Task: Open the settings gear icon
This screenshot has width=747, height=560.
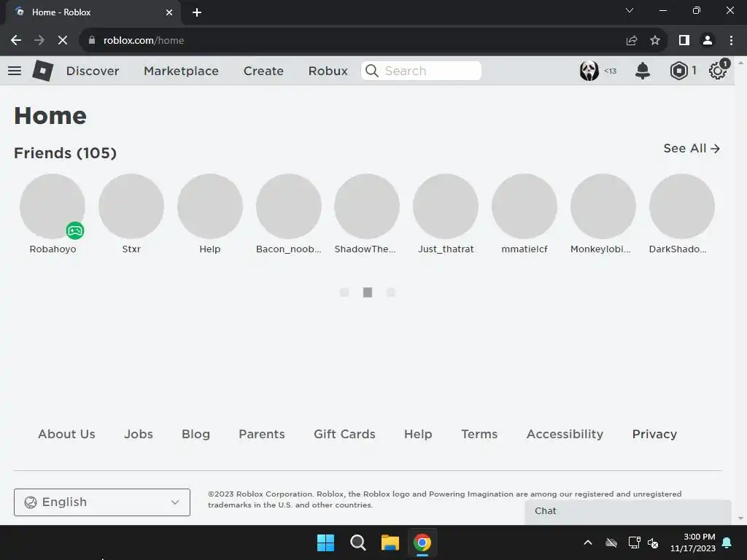Action: click(718, 71)
